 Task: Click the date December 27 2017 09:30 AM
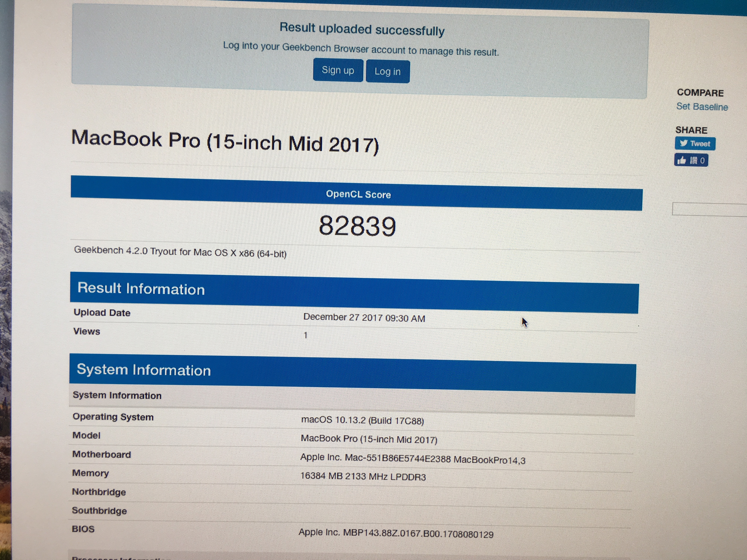click(364, 318)
